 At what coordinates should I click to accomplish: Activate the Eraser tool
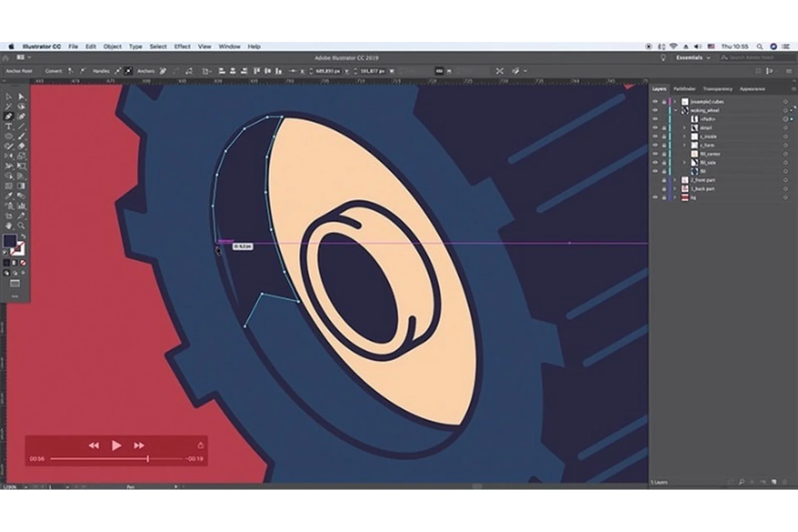point(21,146)
